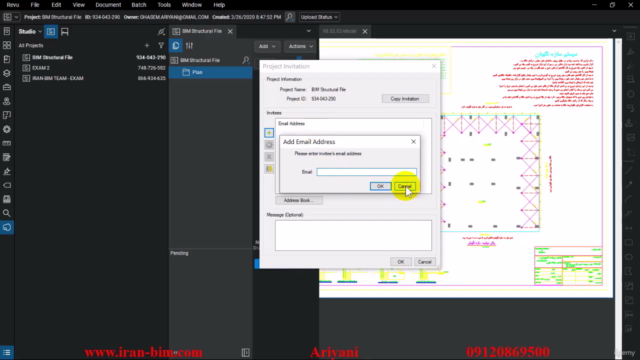Image resolution: width=640 pixels, height=360 pixels.
Task: Click OK in Add Email Address dialog
Action: 380,186
